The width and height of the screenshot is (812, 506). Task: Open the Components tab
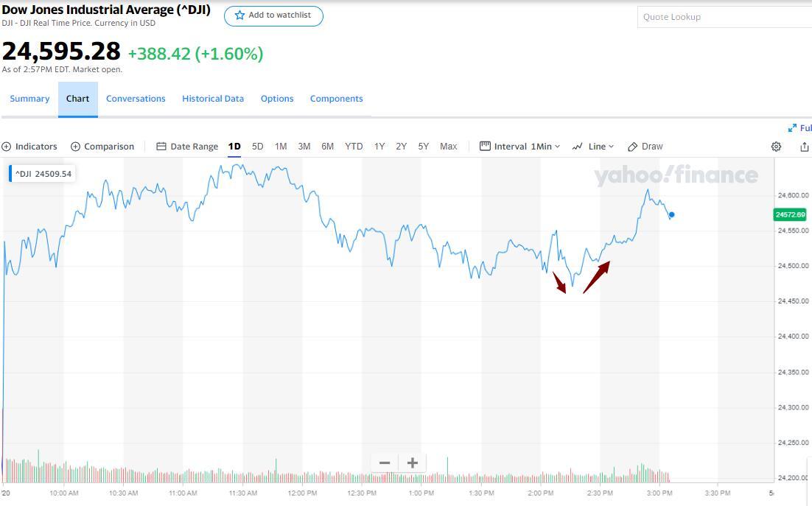tap(336, 99)
